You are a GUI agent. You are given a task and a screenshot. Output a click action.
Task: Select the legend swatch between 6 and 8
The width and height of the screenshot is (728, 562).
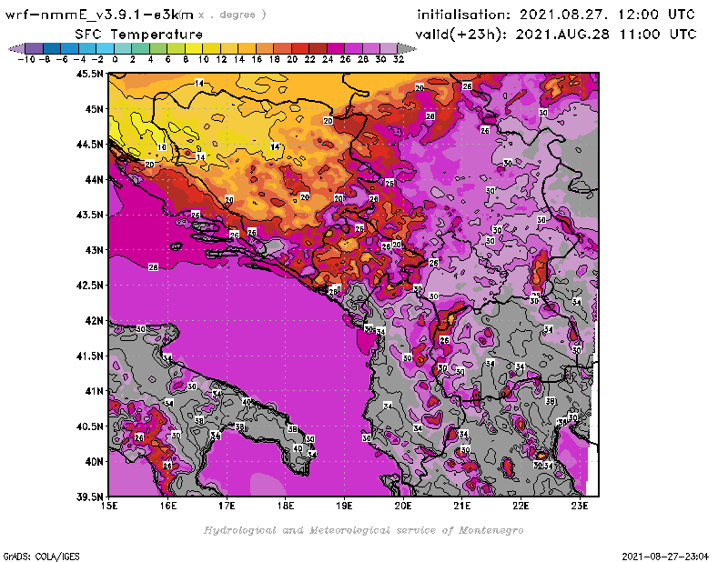coord(176,48)
